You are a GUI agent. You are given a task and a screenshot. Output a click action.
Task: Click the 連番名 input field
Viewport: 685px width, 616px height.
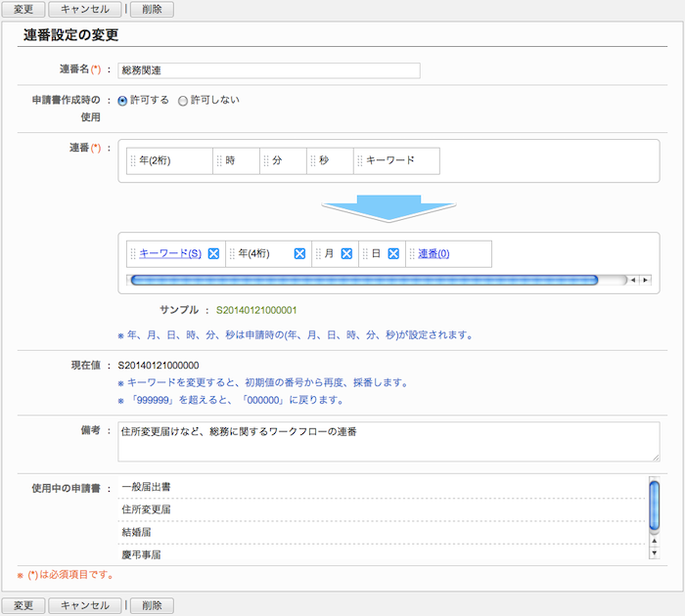(x=269, y=70)
